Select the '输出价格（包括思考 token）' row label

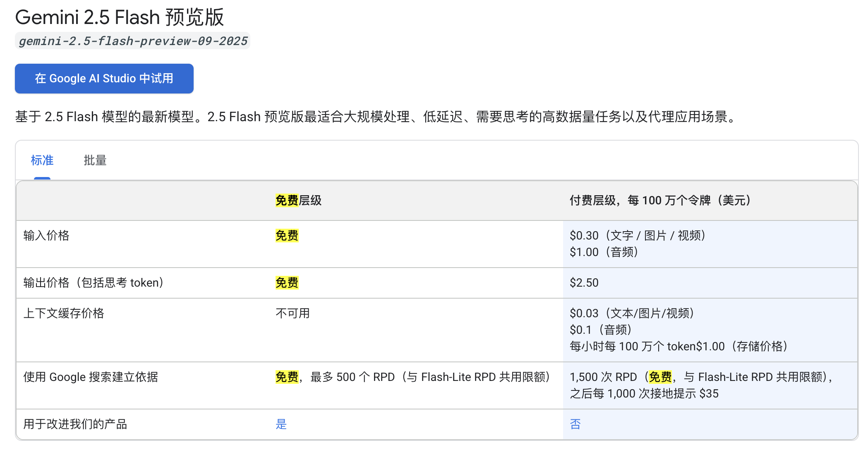(94, 283)
